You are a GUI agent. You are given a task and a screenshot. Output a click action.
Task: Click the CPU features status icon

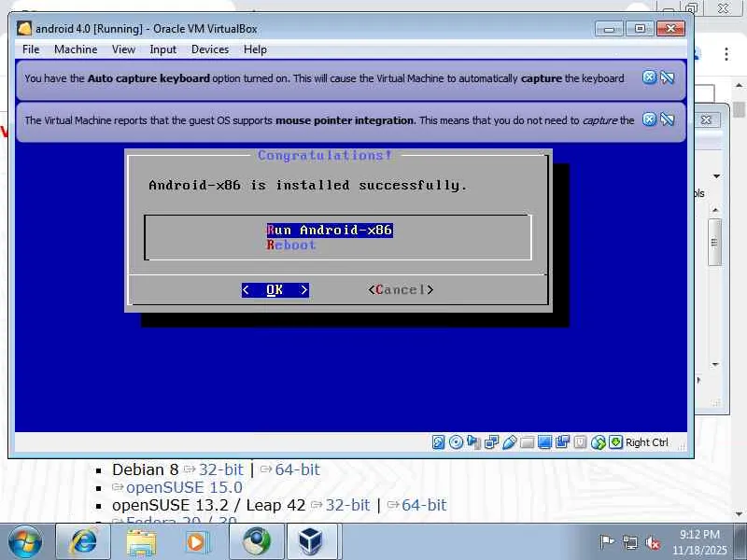coord(580,442)
